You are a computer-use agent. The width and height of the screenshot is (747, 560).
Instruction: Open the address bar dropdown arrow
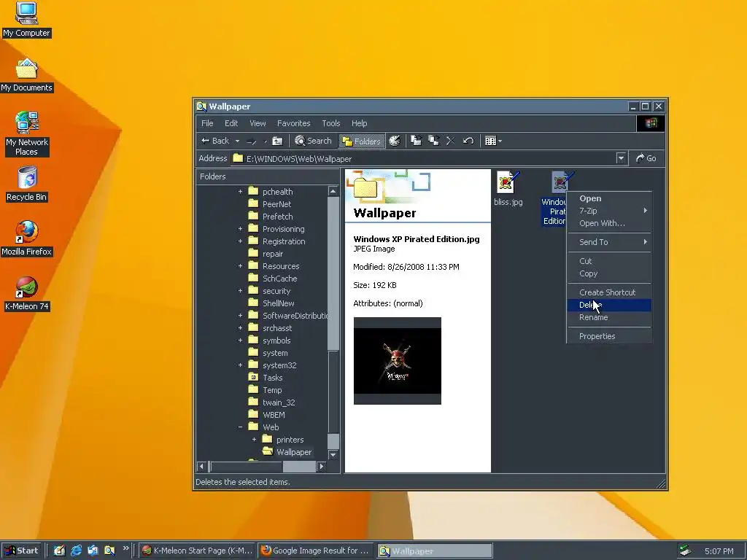point(621,158)
